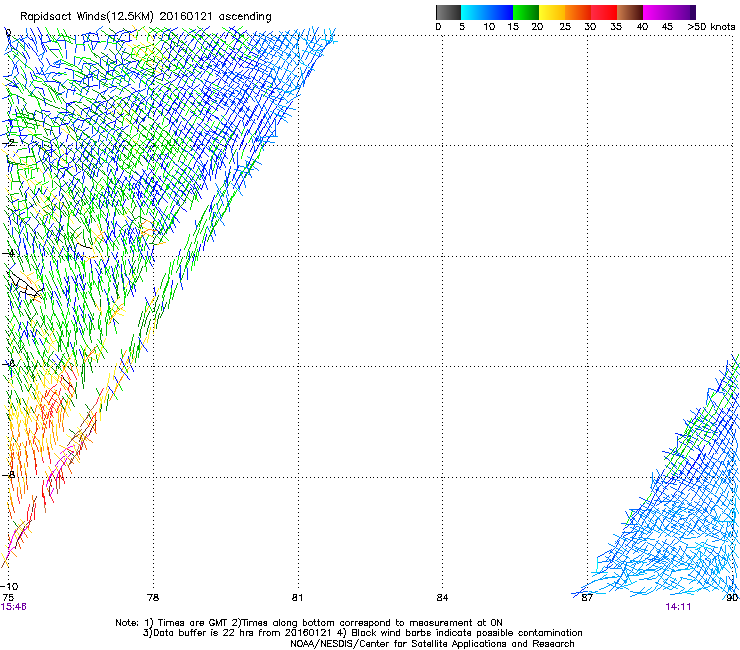Click the '>50 knots' legend label
The height and width of the screenshot is (650, 740).
tap(711, 27)
